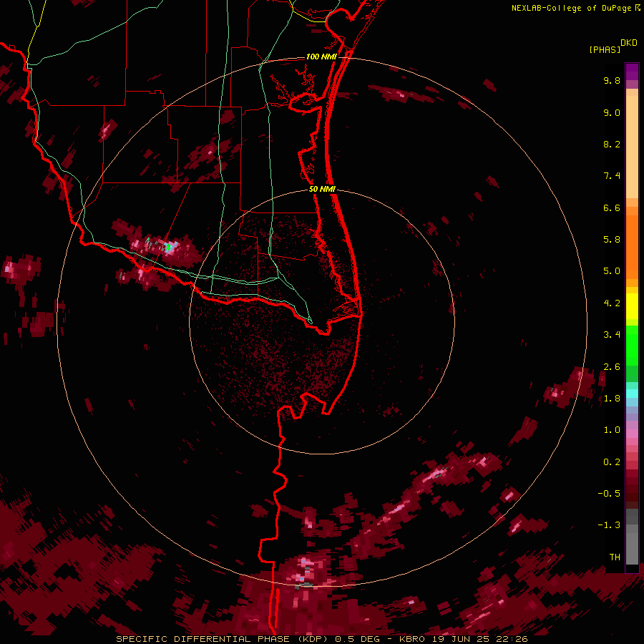The image size is (644, 644).
Task: Click the 4.2 scale value
Action: pyautogui.click(x=612, y=303)
